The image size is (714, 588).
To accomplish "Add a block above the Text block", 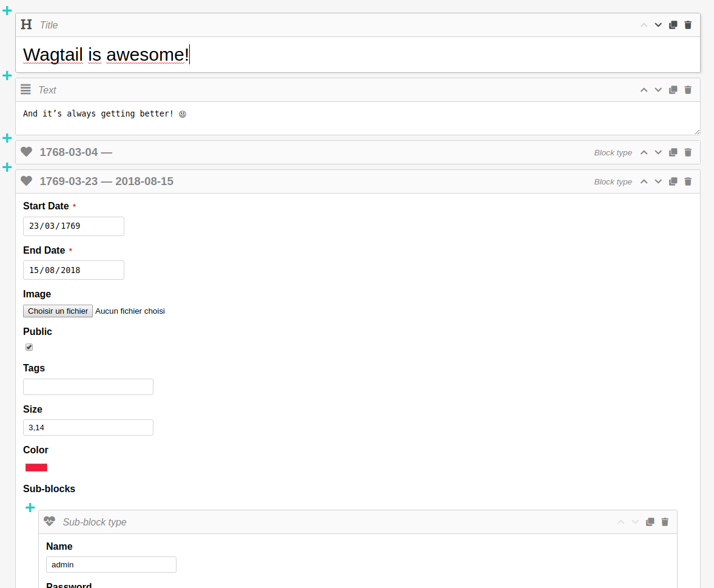I will coord(7,76).
